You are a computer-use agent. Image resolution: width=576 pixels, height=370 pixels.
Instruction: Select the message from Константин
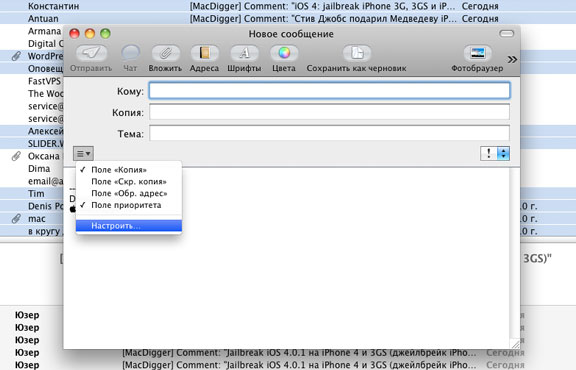(288, 6)
